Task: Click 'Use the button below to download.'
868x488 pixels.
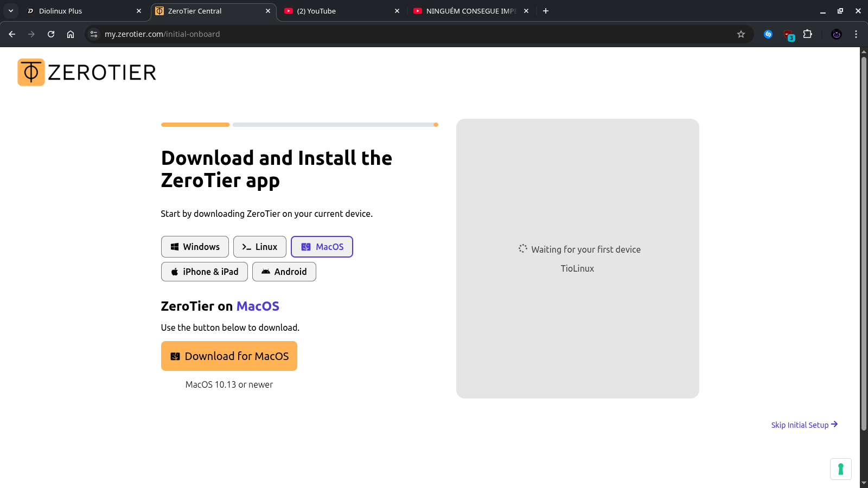Action: pos(230,328)
